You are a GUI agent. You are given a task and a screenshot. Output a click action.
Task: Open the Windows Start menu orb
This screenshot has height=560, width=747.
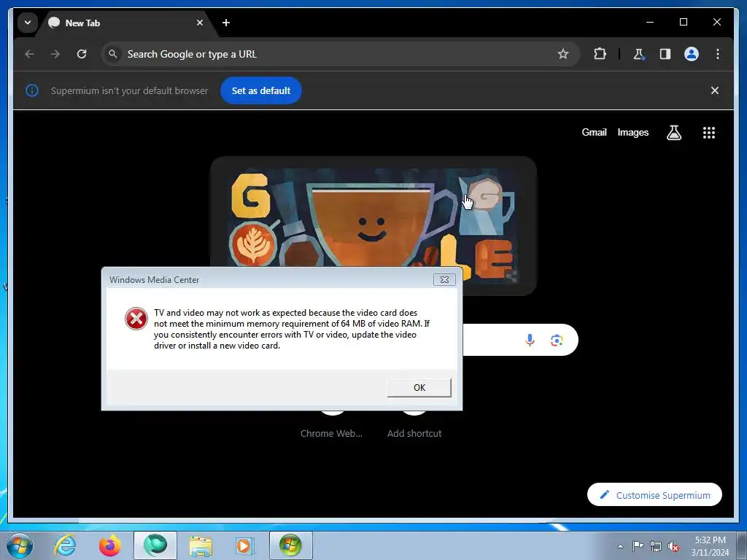[20, 545]
